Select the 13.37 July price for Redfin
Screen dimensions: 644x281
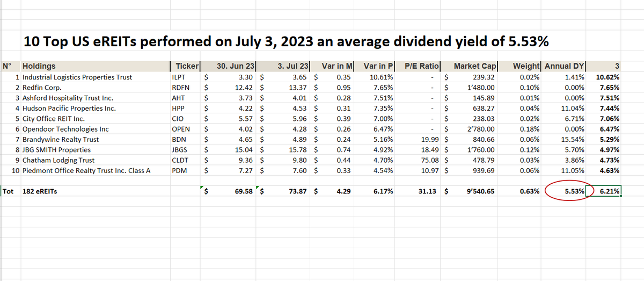point(284,88)
